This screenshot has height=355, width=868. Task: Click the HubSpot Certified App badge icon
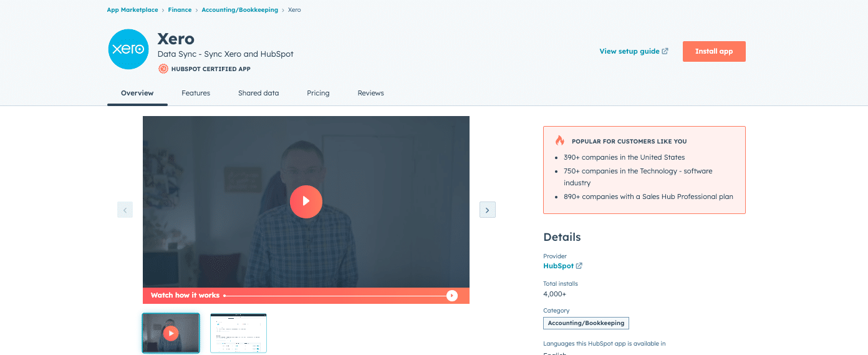click(x=163, y=69)
